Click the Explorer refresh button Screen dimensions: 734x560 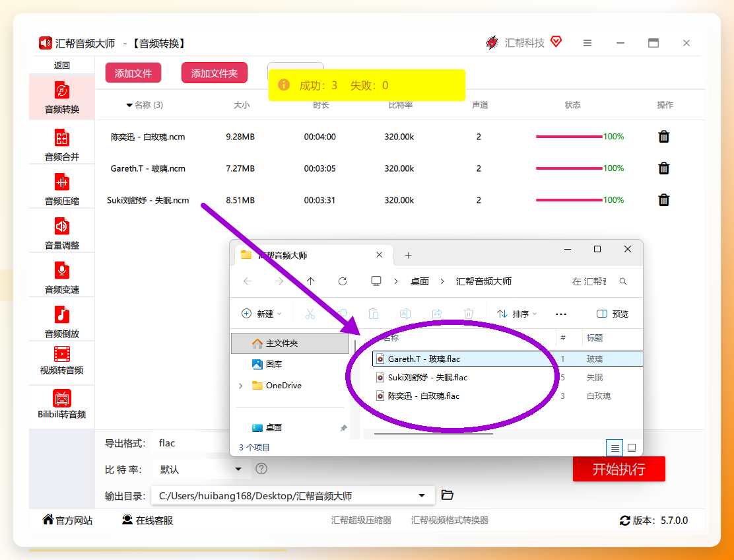pos(343,281)
